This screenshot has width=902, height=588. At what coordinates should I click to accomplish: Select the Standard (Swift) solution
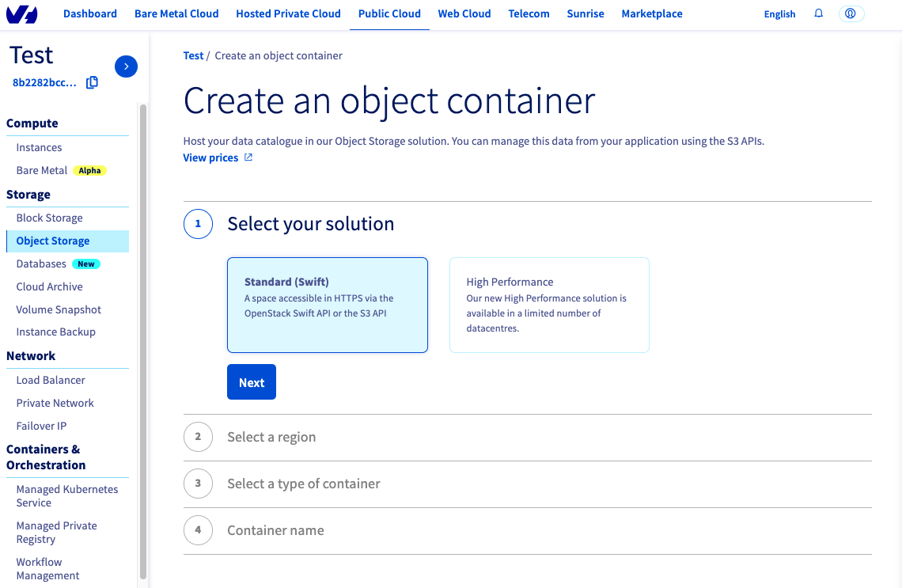tap(327, 305)
